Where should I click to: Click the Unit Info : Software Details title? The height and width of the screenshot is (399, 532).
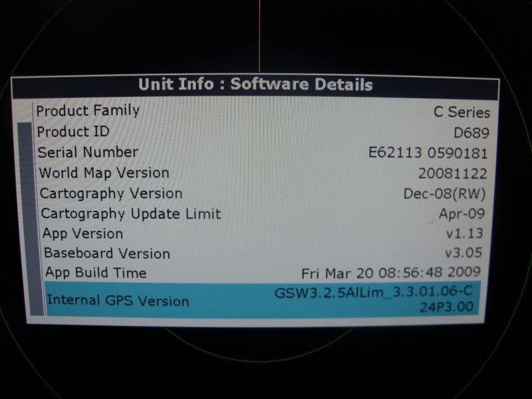[255, 84]
